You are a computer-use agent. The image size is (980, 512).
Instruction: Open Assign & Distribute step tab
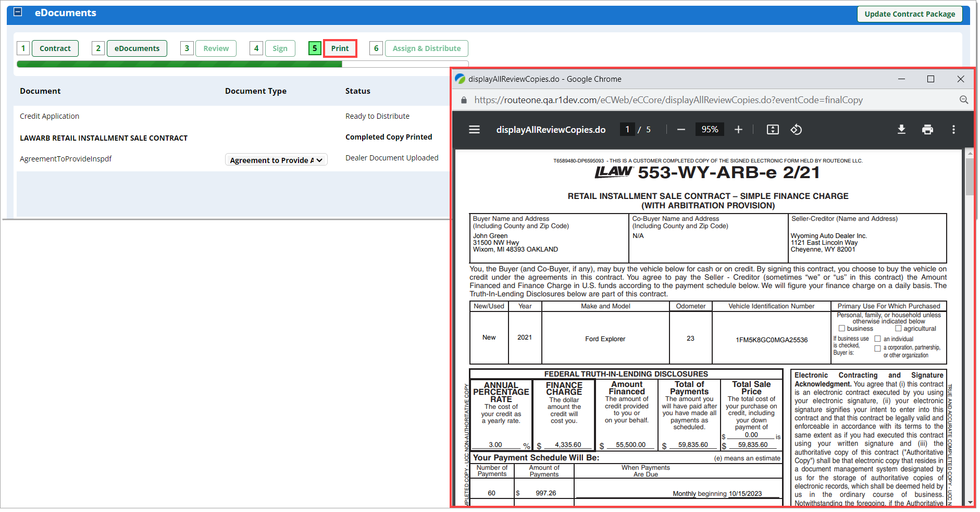(x=427, y=48)
